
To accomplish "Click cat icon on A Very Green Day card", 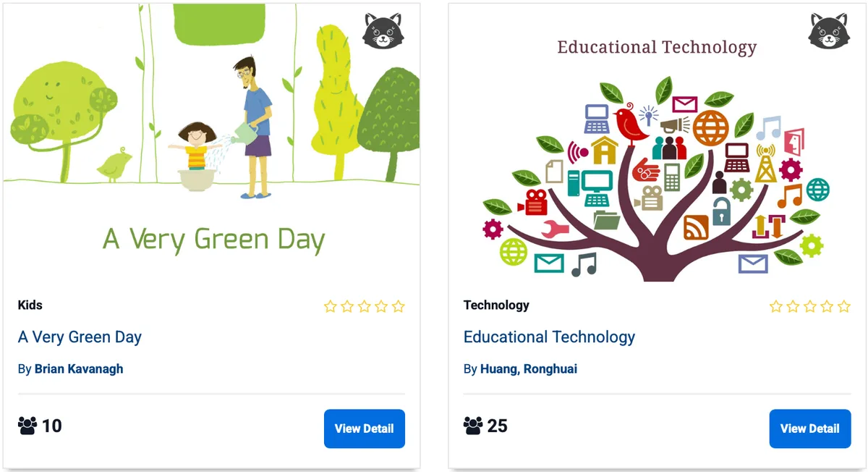I will [383, 31].
